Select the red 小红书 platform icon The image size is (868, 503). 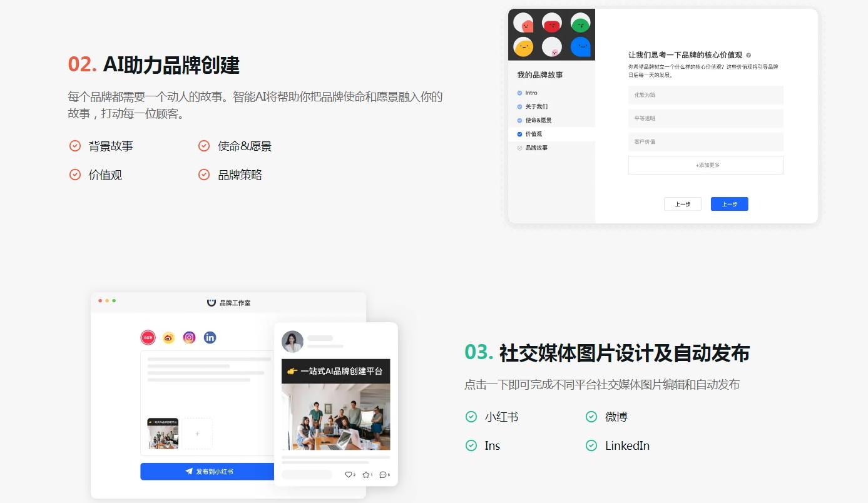(148, 338)
